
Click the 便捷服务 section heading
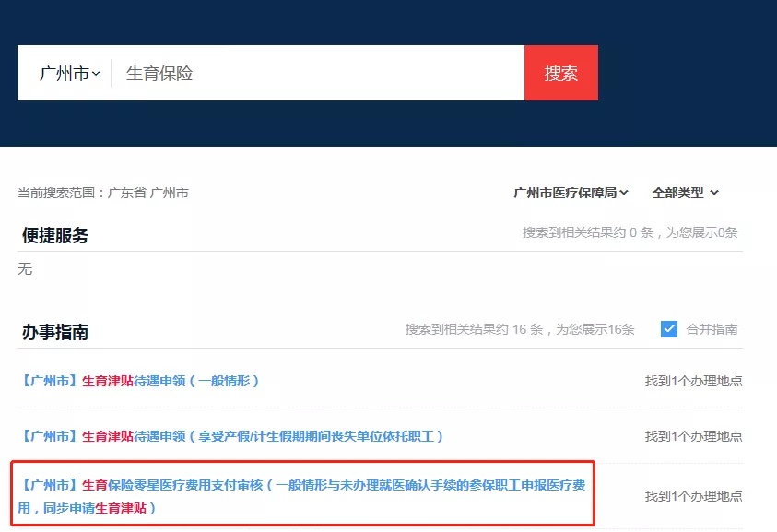(x=55, y=235)
